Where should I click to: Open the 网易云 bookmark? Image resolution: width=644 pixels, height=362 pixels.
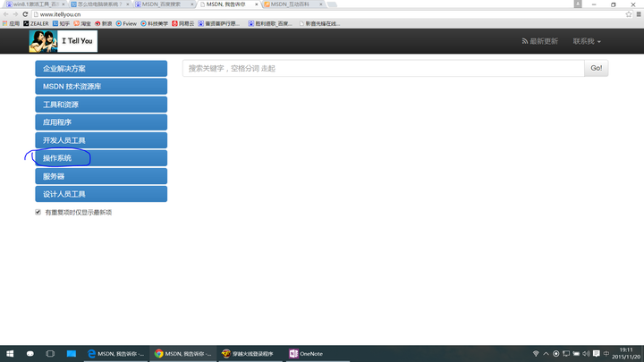(182, 23)
